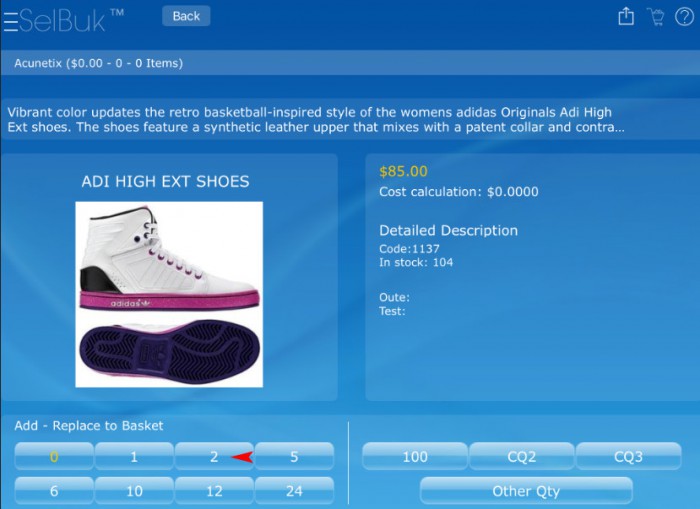Open the Other Qty option
Screen dimensions: 700x509
pyautogui.click(x=526, y=491)
